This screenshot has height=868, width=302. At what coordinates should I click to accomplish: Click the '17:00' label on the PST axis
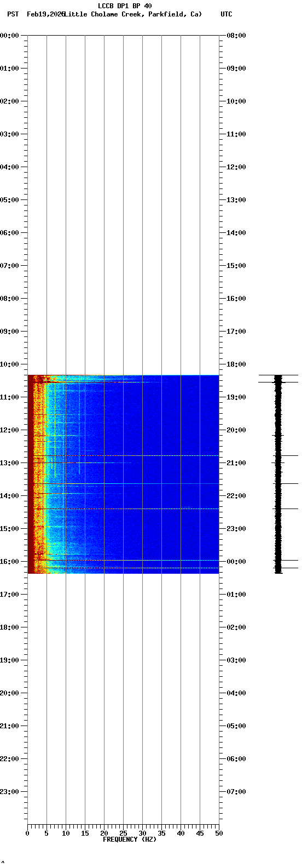click(10, 595)
